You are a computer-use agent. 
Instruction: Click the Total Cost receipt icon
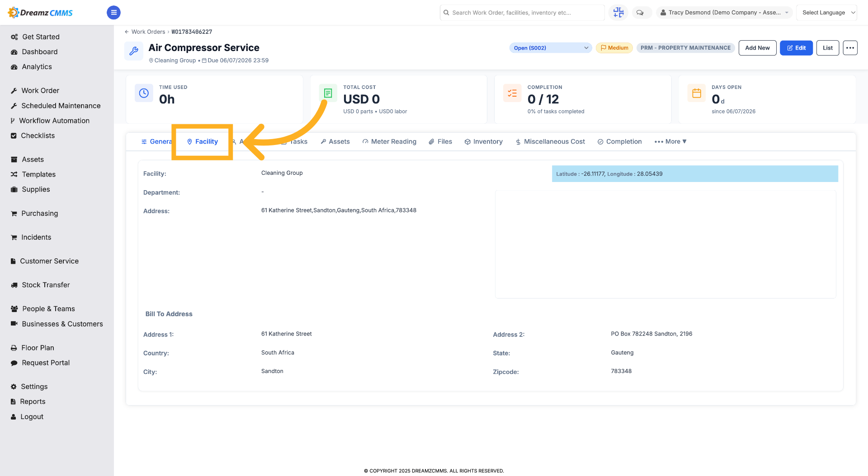click(x=328, y=93)
